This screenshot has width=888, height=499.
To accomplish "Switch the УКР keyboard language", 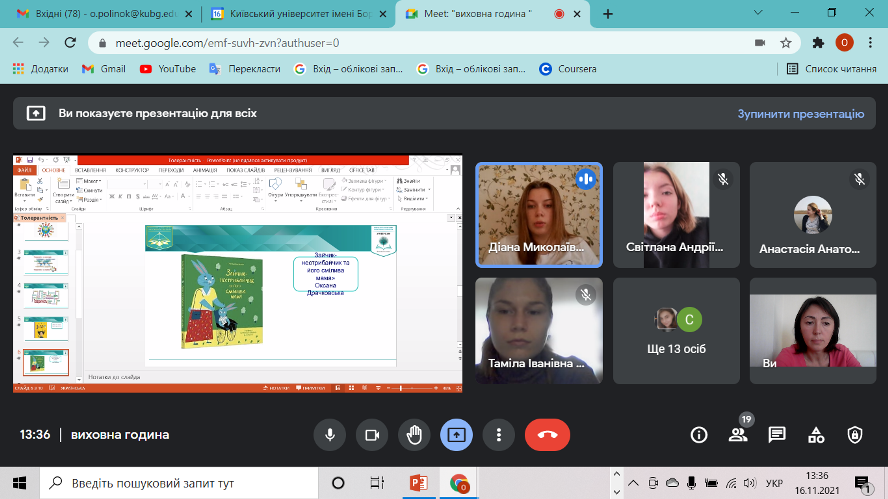I will pyautogui.click(x=774, y=483).
